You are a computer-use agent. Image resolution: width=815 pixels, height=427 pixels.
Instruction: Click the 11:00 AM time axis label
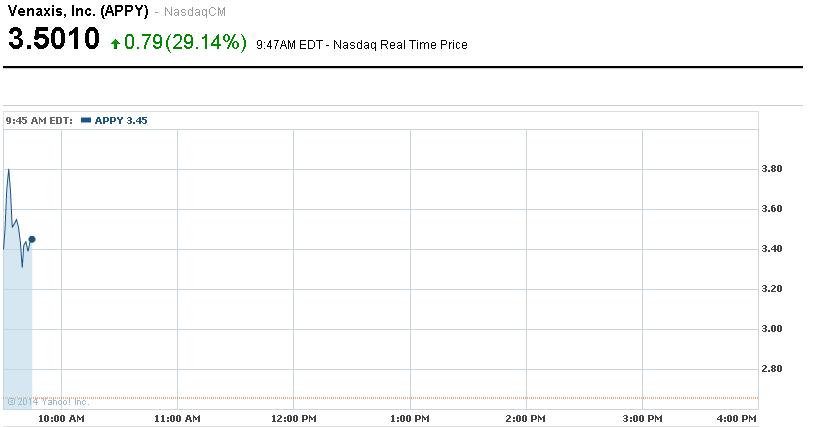[x=177, y=419]
